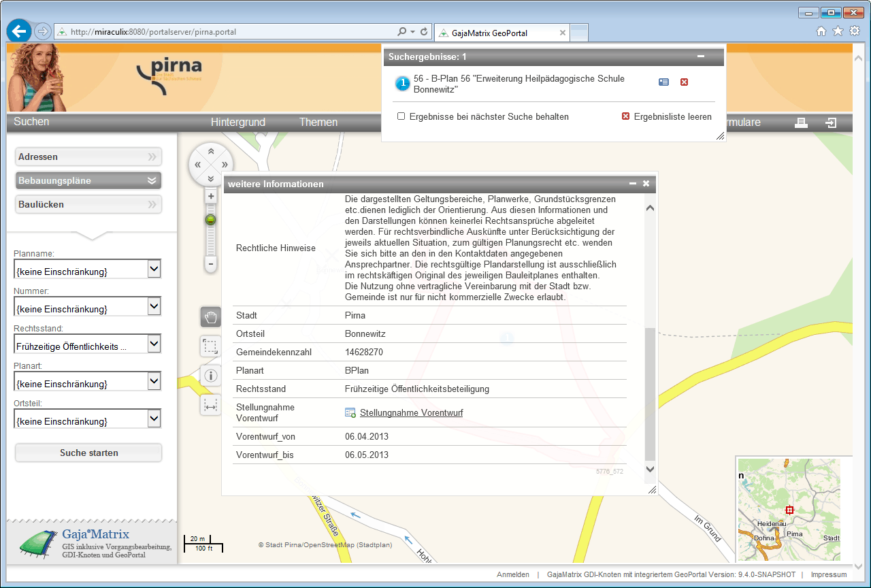The height and width of the screenshot is (588, 871).
Task: Click the login arrow icon
Action: click(x=831, y=122)
